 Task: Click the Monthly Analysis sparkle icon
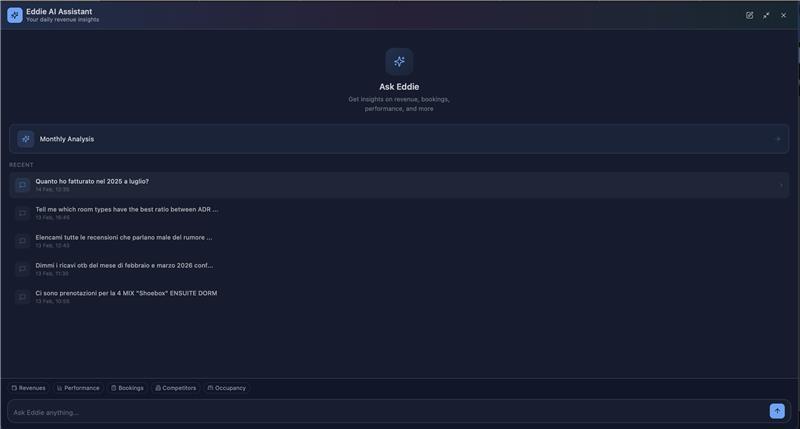26,139
